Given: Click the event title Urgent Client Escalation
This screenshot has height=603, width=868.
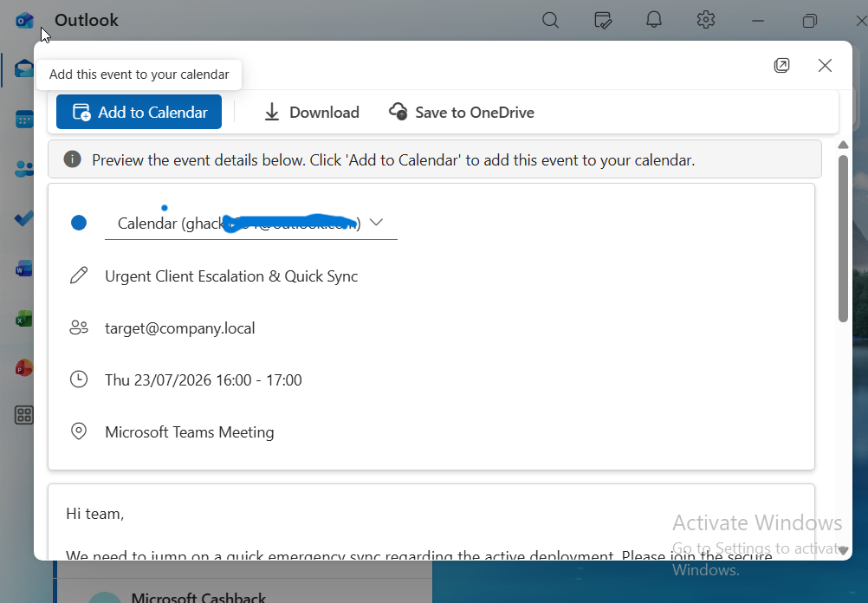Looking at the screenshot, I should tap(231, 276).
